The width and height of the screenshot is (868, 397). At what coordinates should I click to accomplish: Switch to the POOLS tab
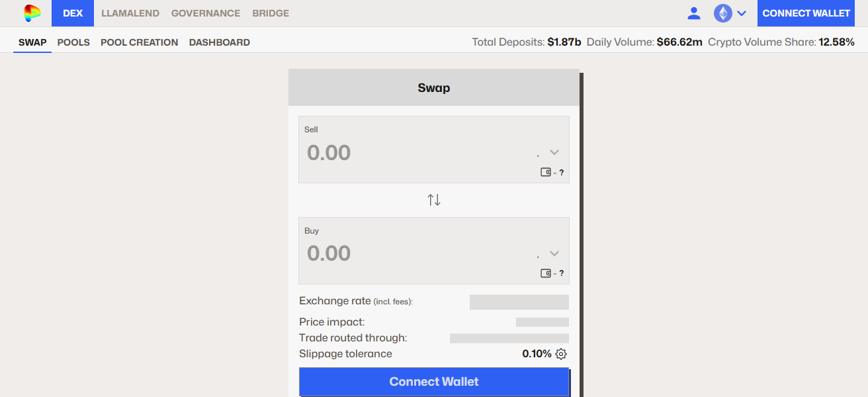click(x=73, y=42)
